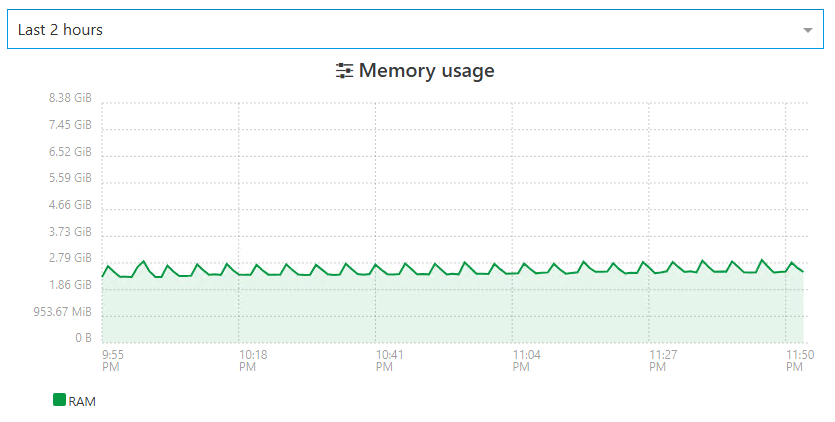Screen dimensions: 835x422
Task: Toggle the green RAM legend swatch
Action: click(59, 400)
